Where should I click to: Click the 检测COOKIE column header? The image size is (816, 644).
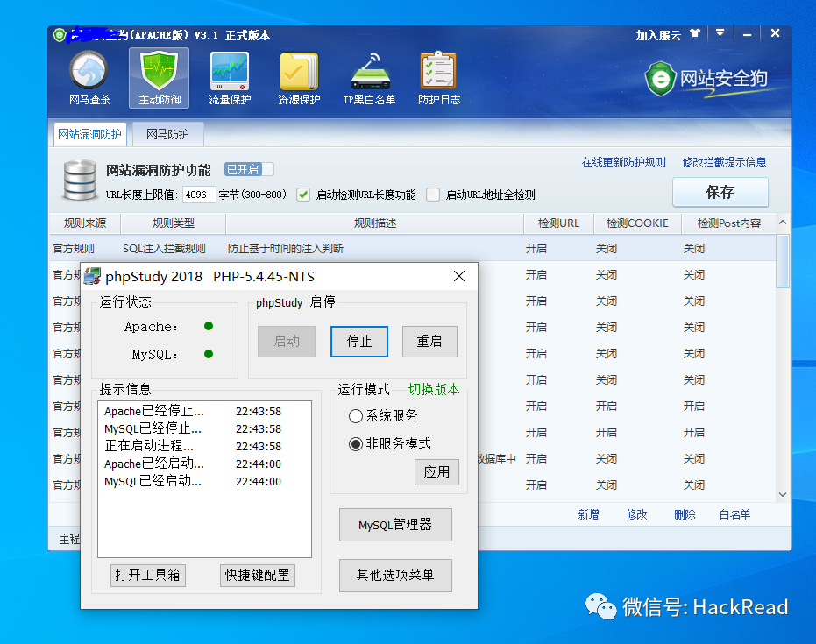[x=637, y=223]
